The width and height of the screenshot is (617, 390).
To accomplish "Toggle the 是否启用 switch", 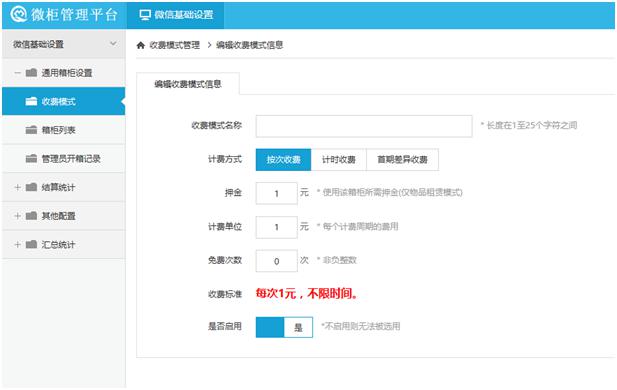I will click(x=284, y=327).
